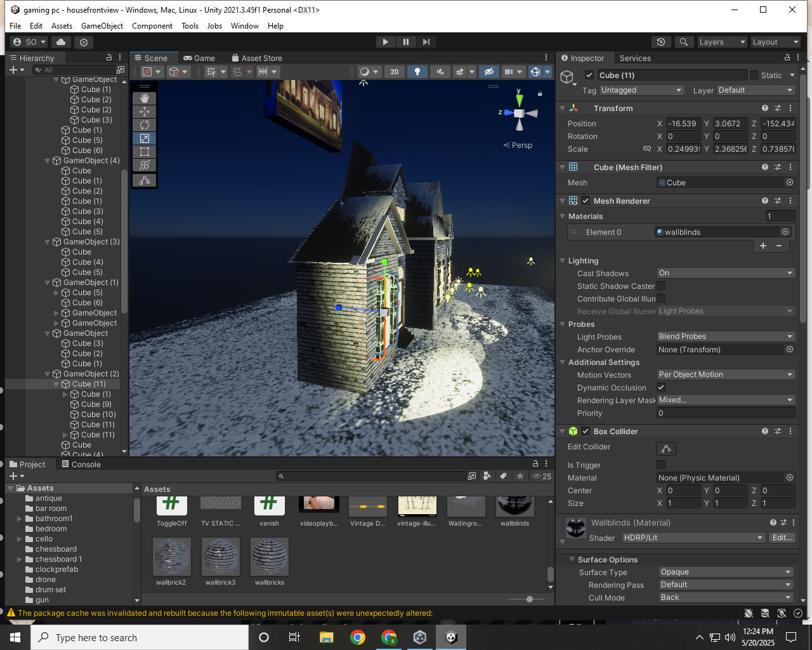
Task: Select the Rect tool in scene toolbar
Action: 145,152
